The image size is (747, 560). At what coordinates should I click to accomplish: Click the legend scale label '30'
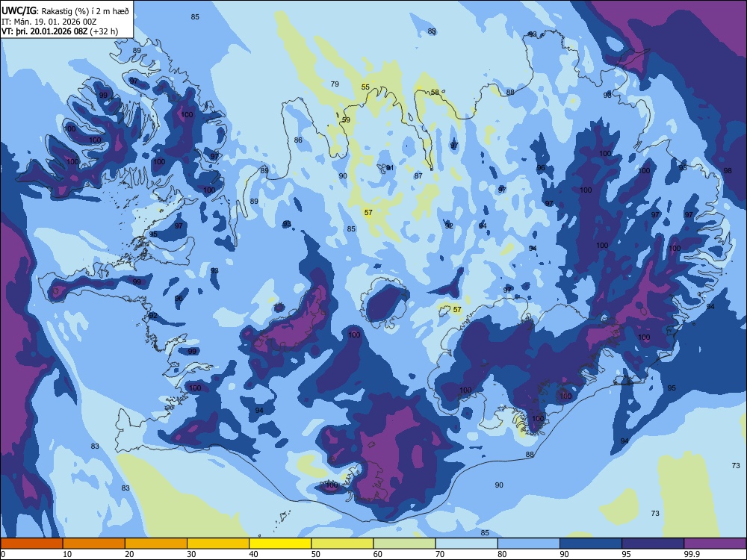191,554
